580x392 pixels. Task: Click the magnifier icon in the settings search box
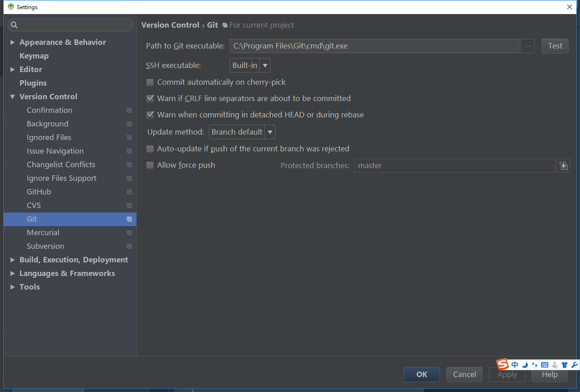(x=14, y=25)
